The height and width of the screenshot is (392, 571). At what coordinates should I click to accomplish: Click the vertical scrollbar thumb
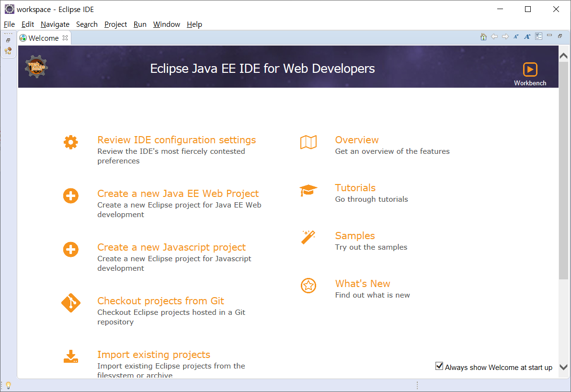(563, 171)
